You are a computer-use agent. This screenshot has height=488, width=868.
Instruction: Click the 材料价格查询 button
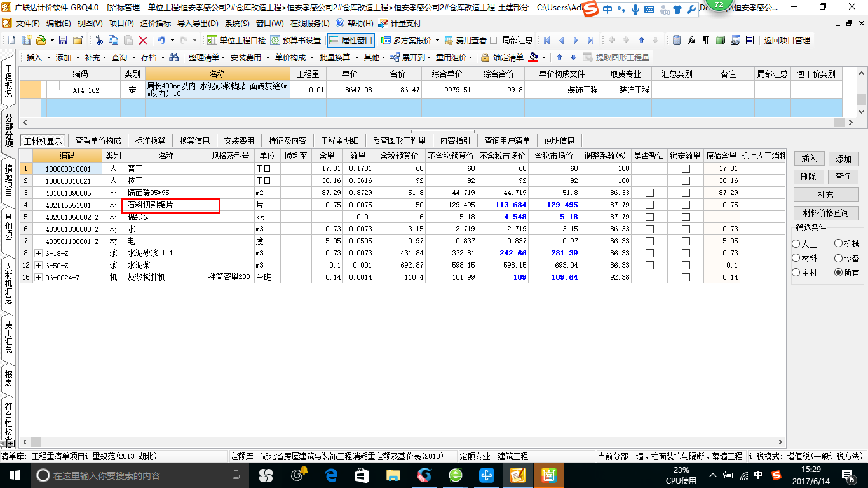pyautogui.click(x=826, y=213)
